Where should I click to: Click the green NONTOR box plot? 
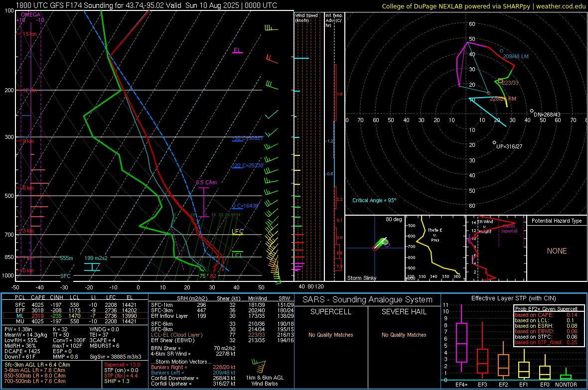[566, 375]
